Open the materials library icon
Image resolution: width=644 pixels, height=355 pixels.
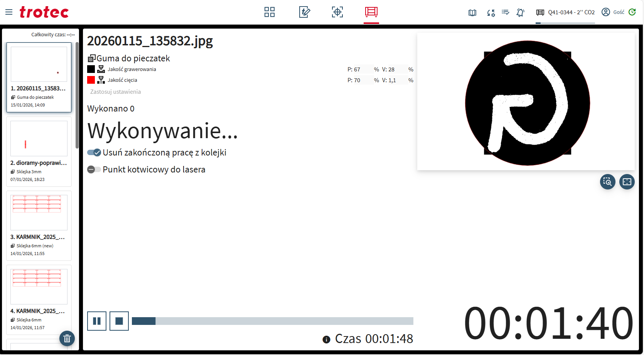[x=472, y=12]
